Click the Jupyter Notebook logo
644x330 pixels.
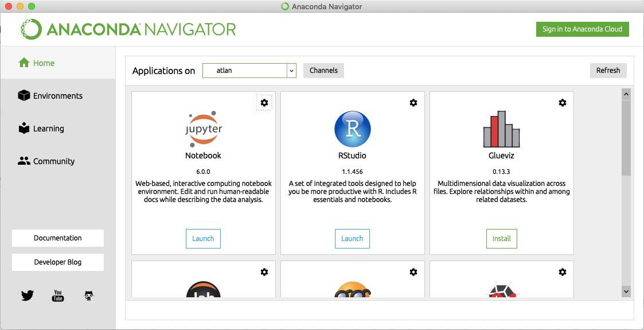pos(204,129)
